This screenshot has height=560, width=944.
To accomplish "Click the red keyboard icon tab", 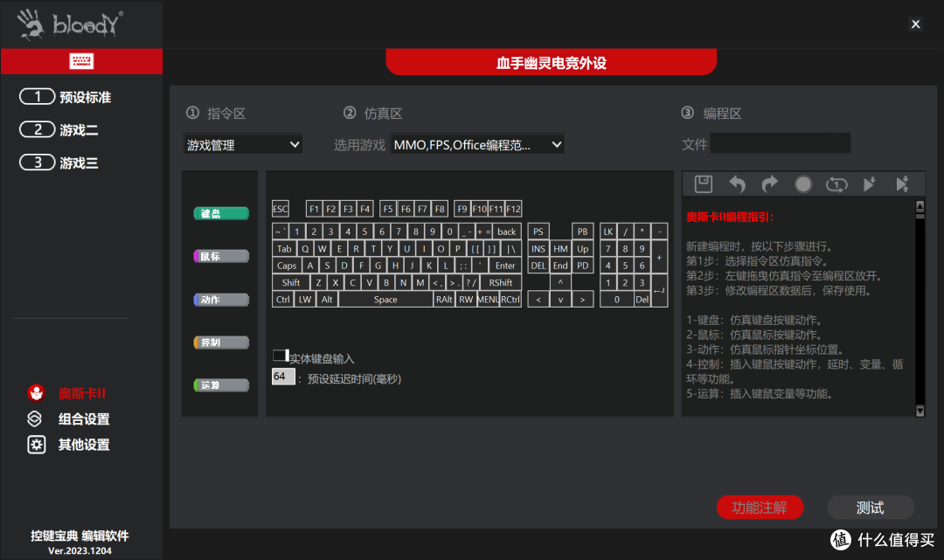I will coord(81,61).
